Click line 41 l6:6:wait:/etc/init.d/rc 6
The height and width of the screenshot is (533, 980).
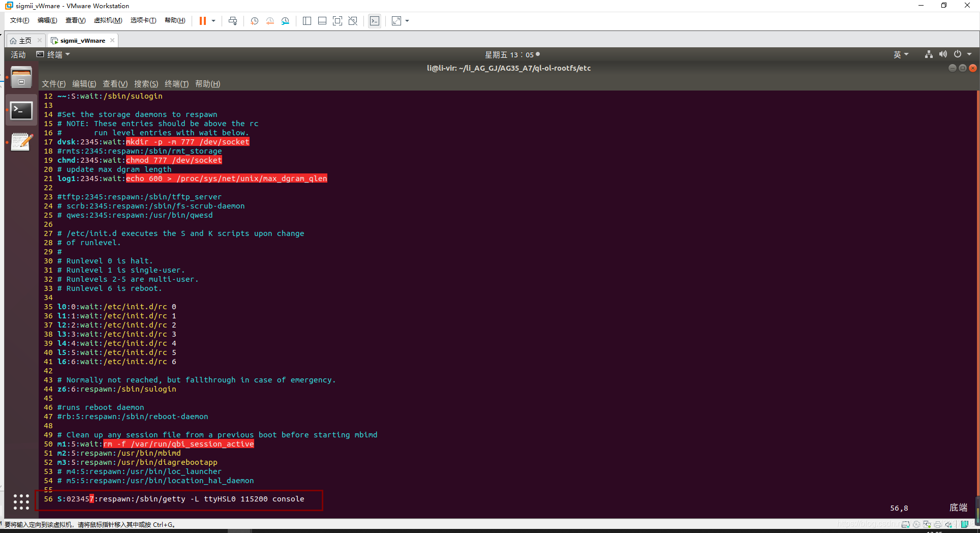(116, 362)
